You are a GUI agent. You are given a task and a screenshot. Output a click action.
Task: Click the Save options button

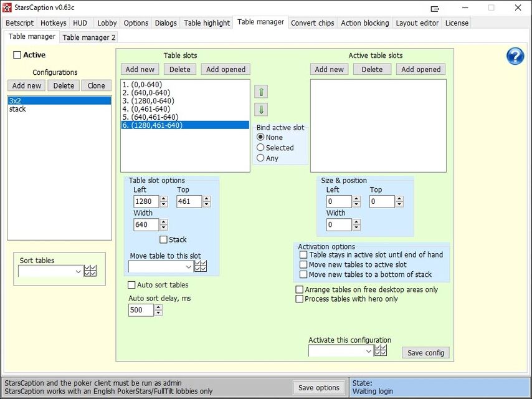click(319, 387)
